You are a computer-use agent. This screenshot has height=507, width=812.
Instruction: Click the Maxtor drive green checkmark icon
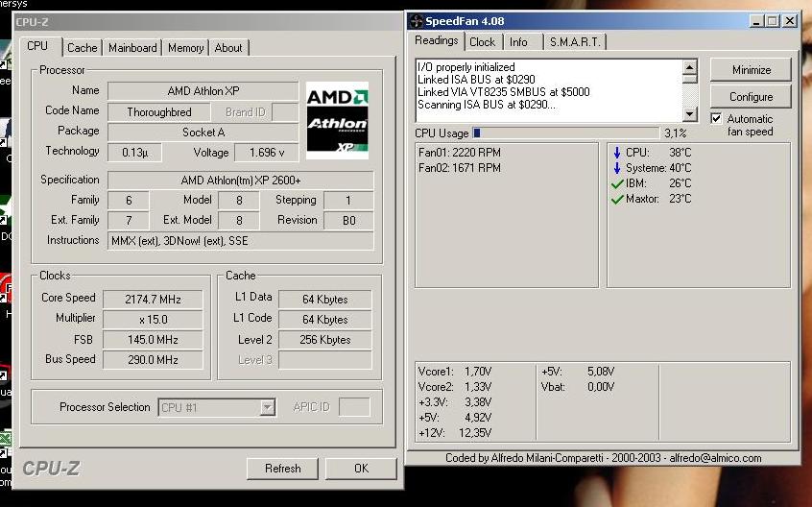tap(616, 199)
